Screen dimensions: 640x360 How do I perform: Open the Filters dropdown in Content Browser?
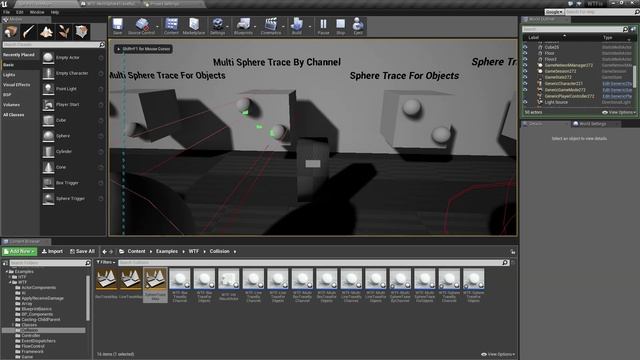[106, 262]
